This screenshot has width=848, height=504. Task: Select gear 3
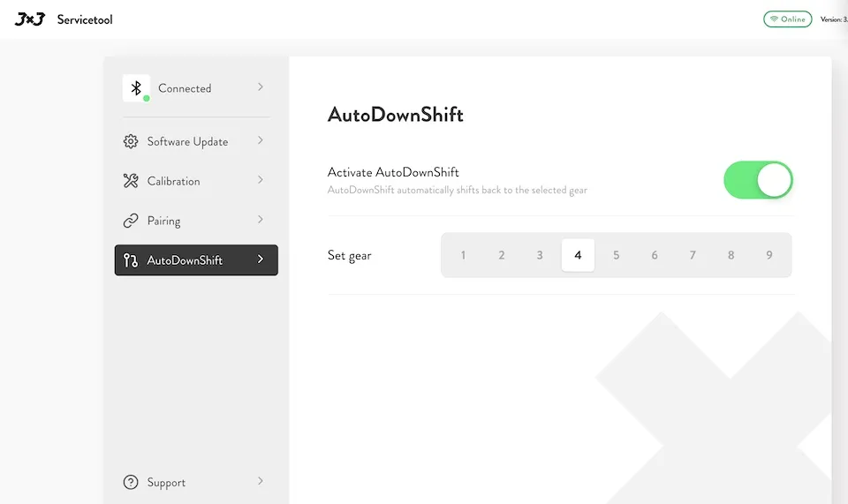(x=539, y=255)
